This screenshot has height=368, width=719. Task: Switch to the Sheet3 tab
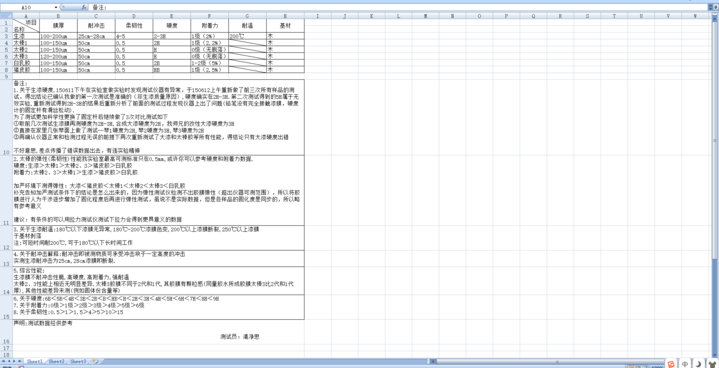tap(78, 362)
